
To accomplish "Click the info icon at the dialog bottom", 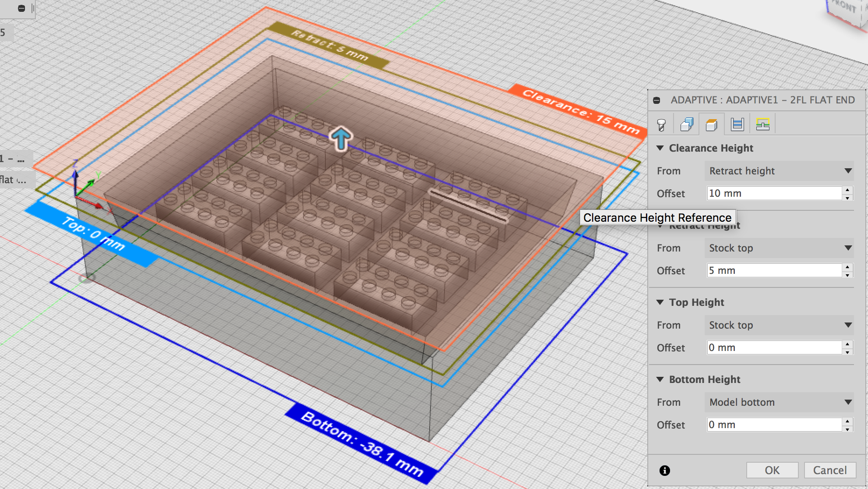I will click(x=664, y=471).
